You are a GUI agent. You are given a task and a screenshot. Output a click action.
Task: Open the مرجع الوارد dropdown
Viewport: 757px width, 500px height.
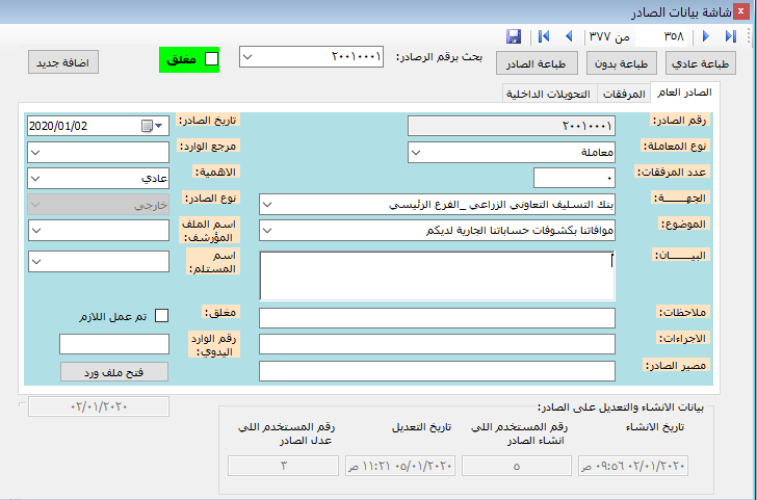36,153
